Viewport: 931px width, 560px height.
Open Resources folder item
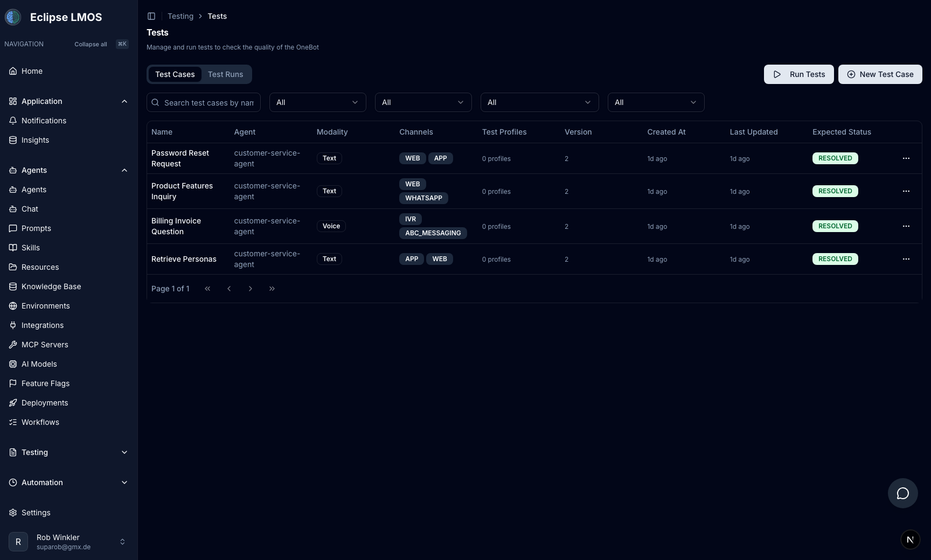click(69, 267)
